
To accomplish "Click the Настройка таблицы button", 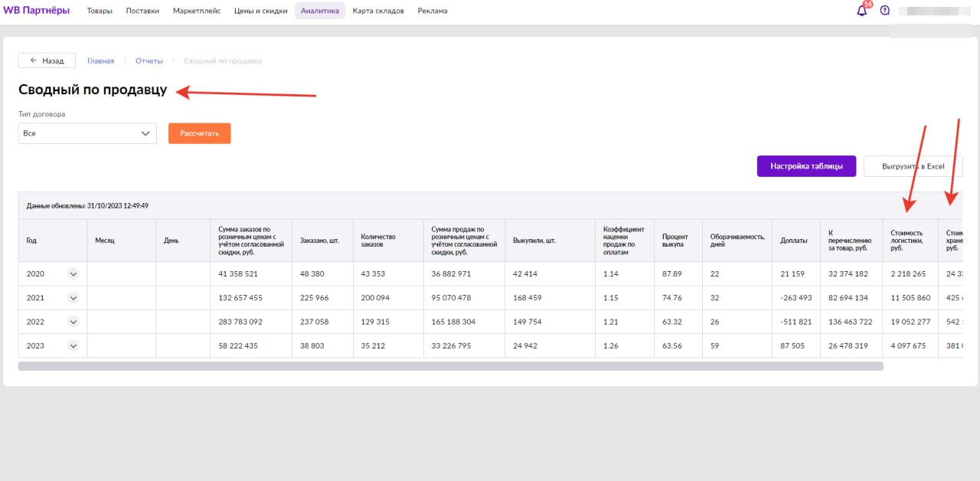I will pyautogui.click(x=806, y=166).
